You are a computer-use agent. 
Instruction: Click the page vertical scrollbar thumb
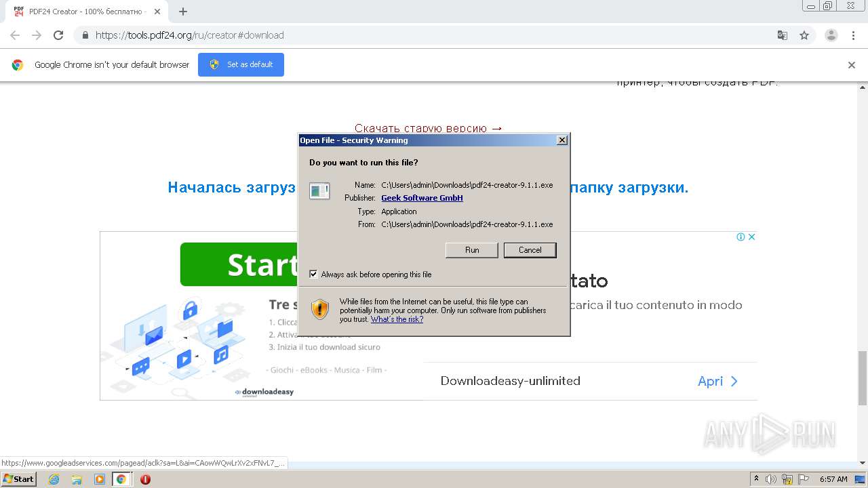tap(862, 378)
